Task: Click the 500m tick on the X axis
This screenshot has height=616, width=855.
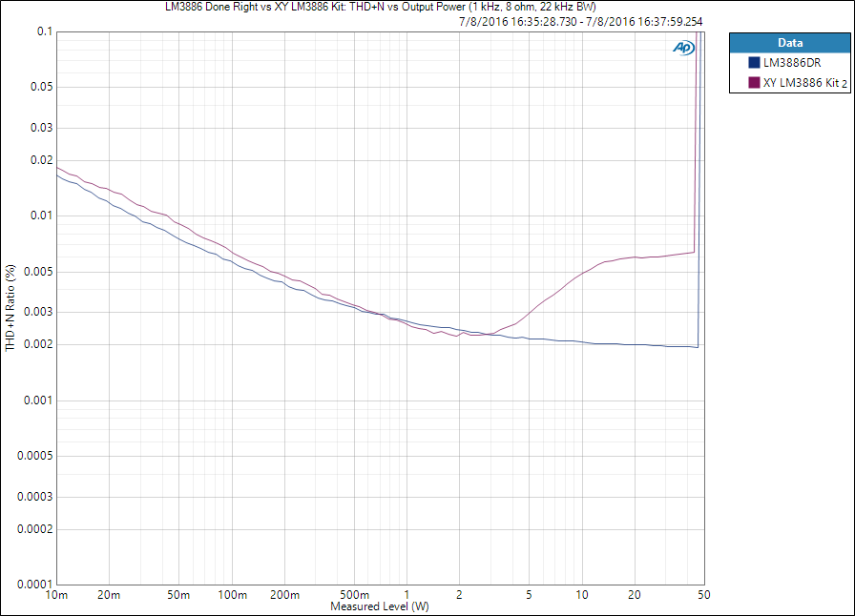Action: 354,595
